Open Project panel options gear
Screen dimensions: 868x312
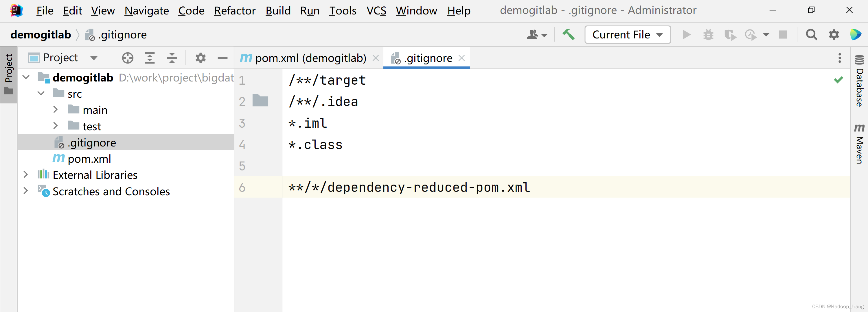pyautogui.click(x=201, y=58)
